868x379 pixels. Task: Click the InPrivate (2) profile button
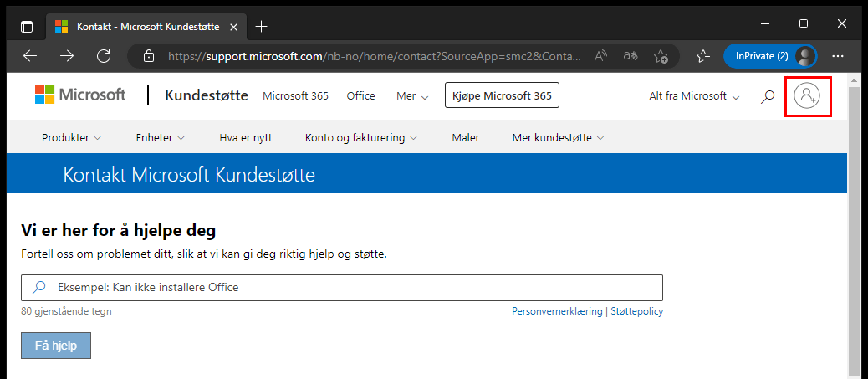[770, 56]
